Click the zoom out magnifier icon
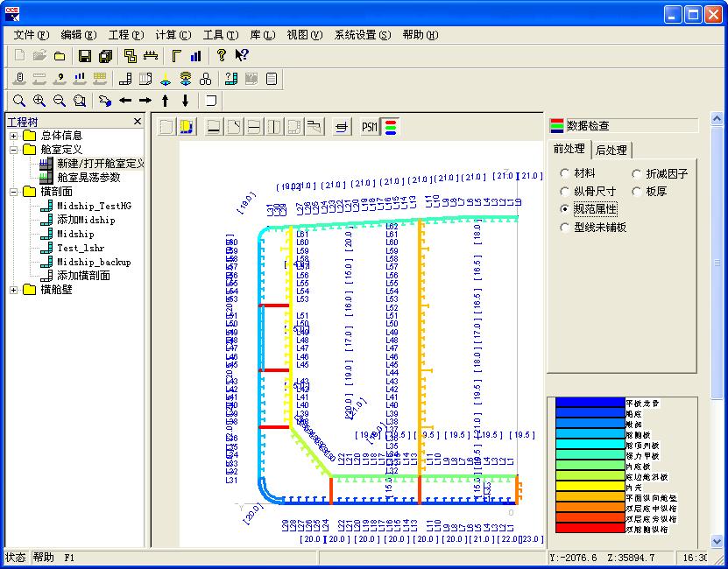 (59, 101)
